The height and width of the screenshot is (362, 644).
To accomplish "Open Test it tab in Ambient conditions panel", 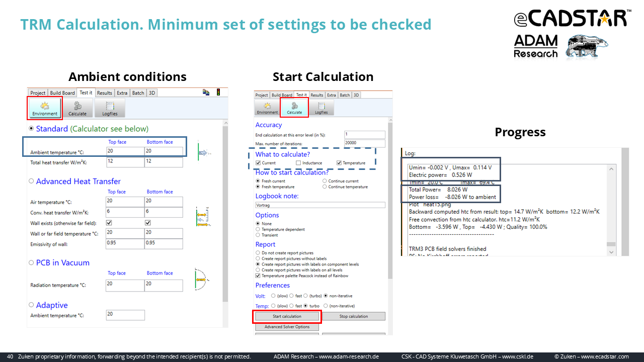I will click(x=86, y=93).
